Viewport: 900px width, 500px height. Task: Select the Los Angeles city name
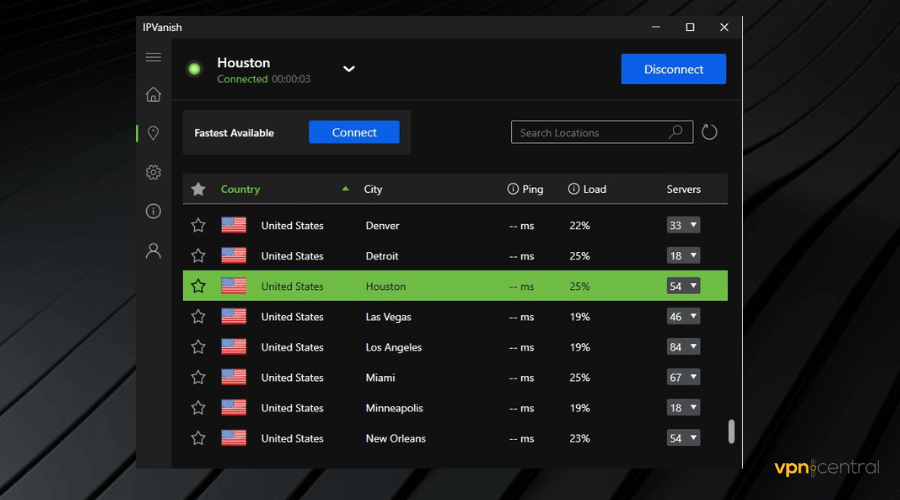tap(394, 347)
